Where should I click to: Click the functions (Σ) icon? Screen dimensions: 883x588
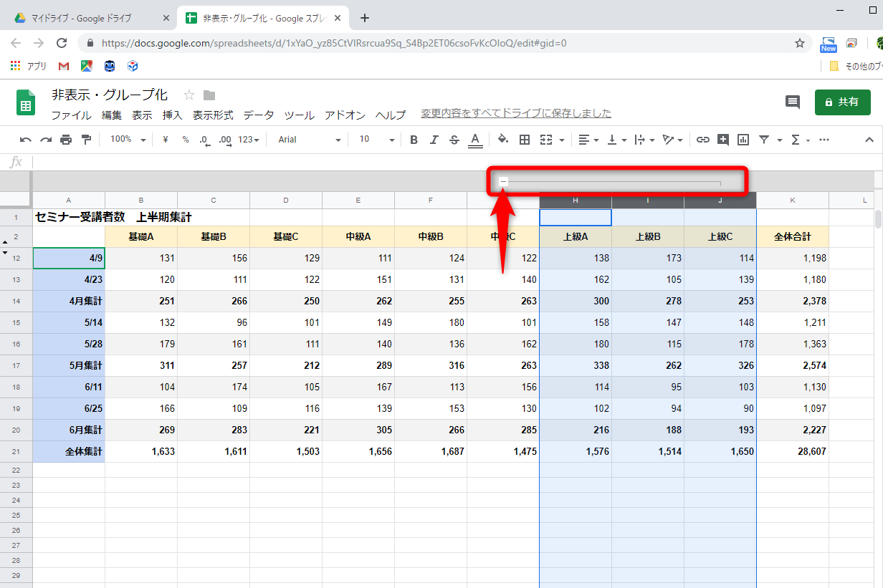coord(796,139)
